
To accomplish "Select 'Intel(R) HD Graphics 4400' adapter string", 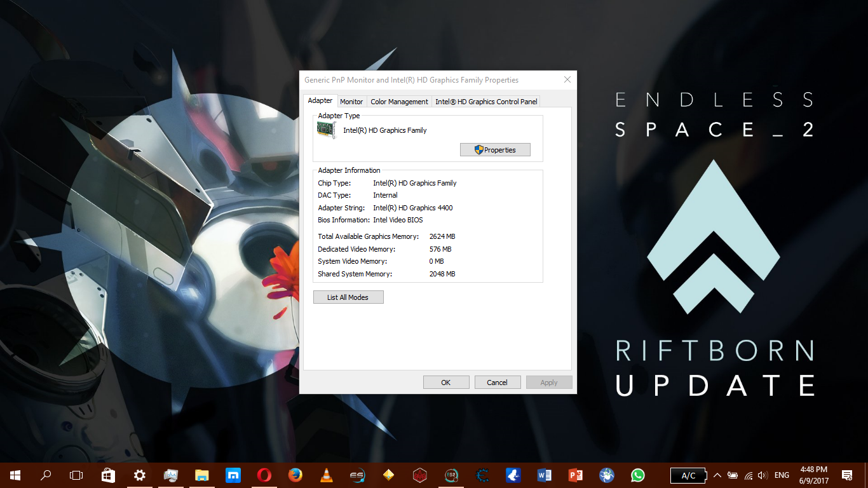I will 413,208.
